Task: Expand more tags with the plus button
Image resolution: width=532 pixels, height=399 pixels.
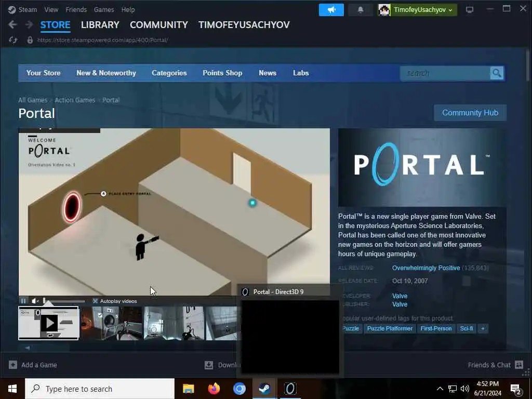Action: (483, 328)
